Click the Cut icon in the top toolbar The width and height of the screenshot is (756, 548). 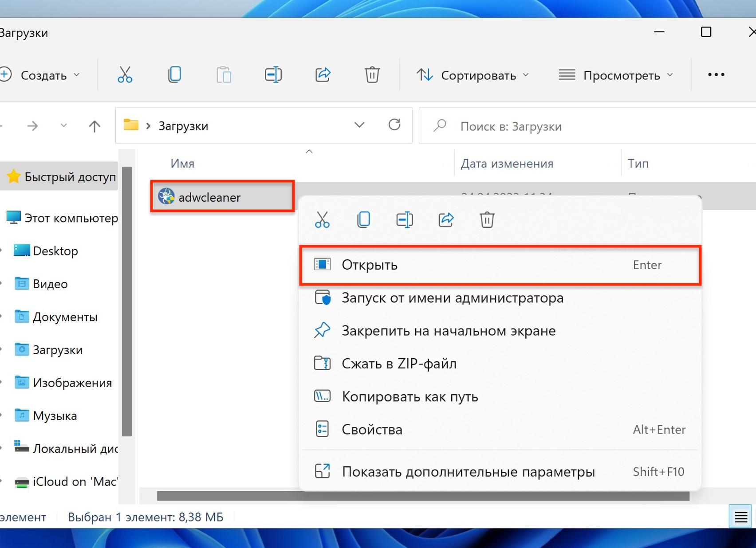tap(125, 74)
